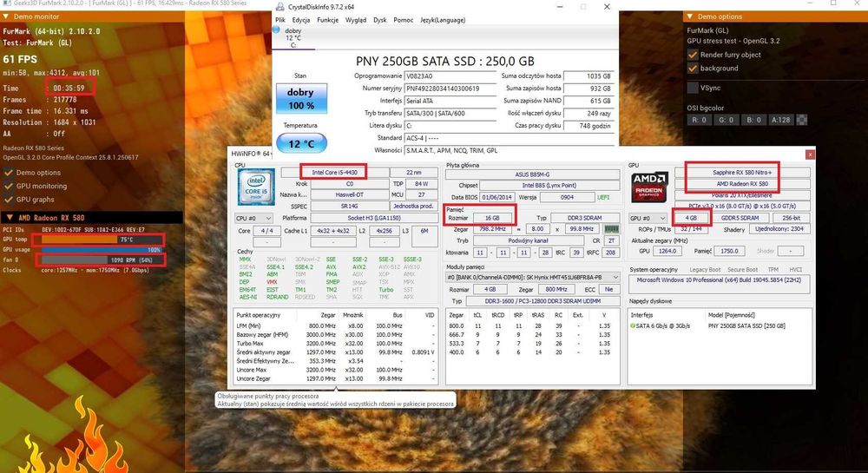
Task: Click the PNY 250GB SATA SSD drive row
Action: click(720, 325)
